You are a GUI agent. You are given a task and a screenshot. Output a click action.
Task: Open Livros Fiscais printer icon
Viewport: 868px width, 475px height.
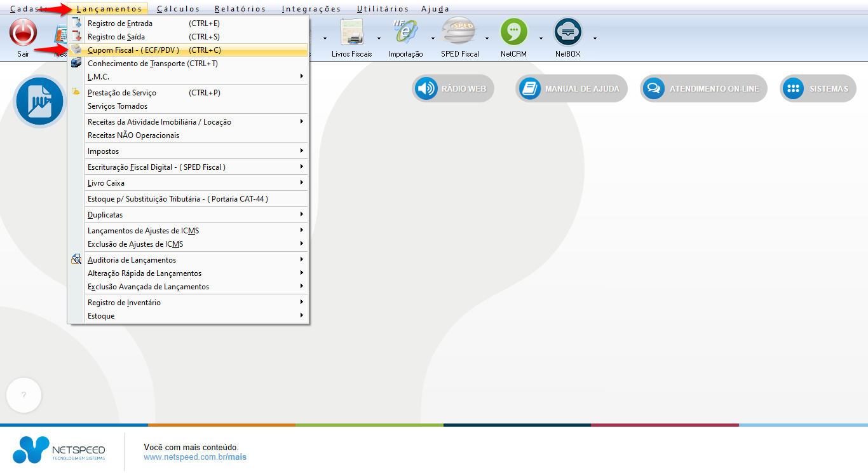coord(351,32)
